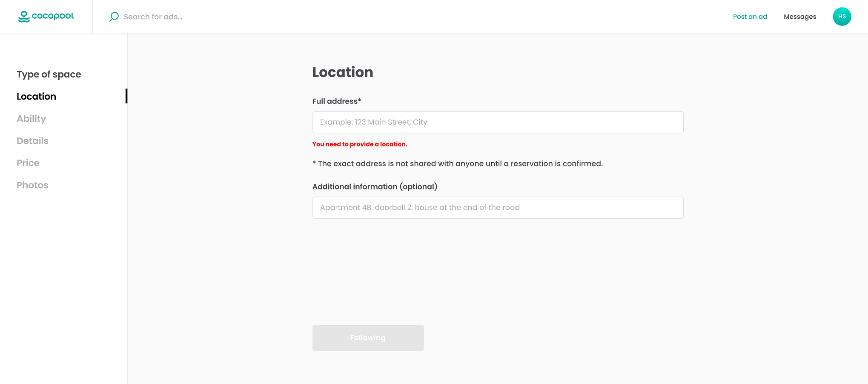The image size is (868, 384).
Task: Select the Location step in sidebar
Action: coord(36,97)
